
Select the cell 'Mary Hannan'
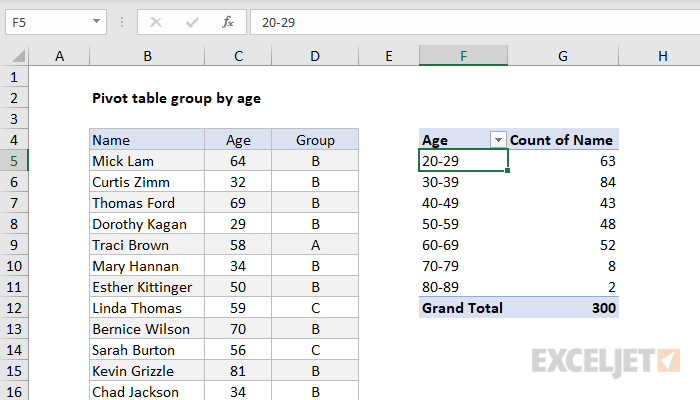[147, 266]
